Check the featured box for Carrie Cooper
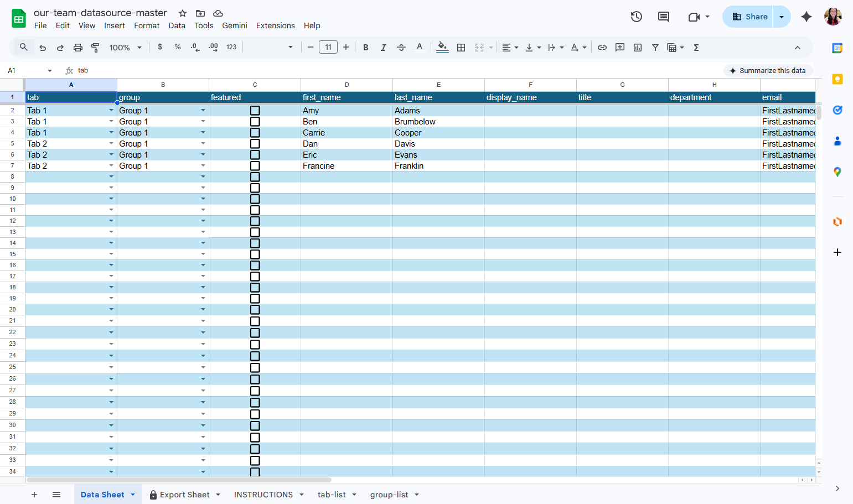 [x=255, y=133]
